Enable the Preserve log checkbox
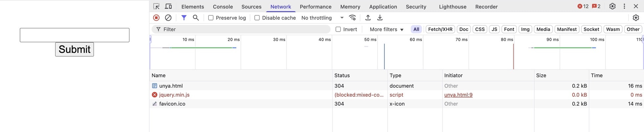The image size is (644, 132). coord(211,18)
